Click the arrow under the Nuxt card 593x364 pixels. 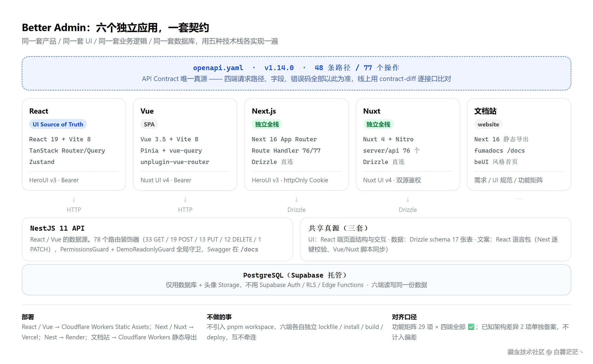pyautogui.click(x=408, y=199)
